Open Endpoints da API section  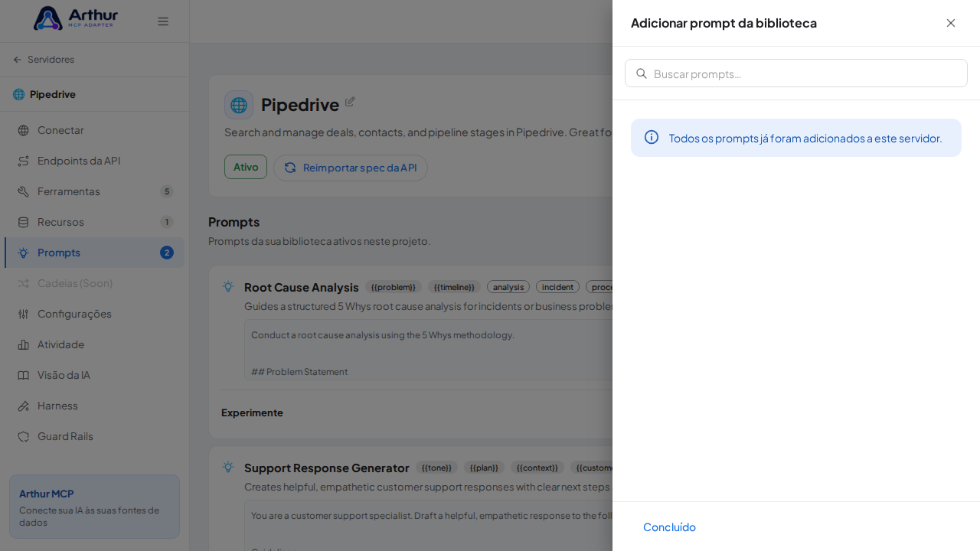(95, 161)
